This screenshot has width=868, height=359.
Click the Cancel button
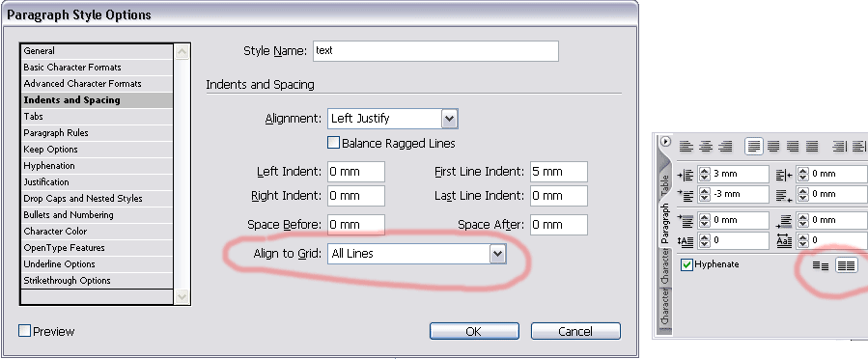click(575, 331)
